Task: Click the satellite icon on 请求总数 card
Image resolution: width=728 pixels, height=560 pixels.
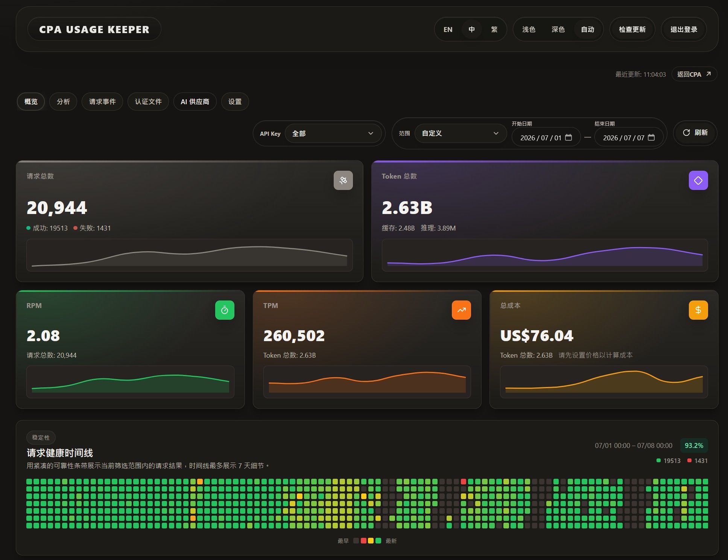Action: coord(343,181)
